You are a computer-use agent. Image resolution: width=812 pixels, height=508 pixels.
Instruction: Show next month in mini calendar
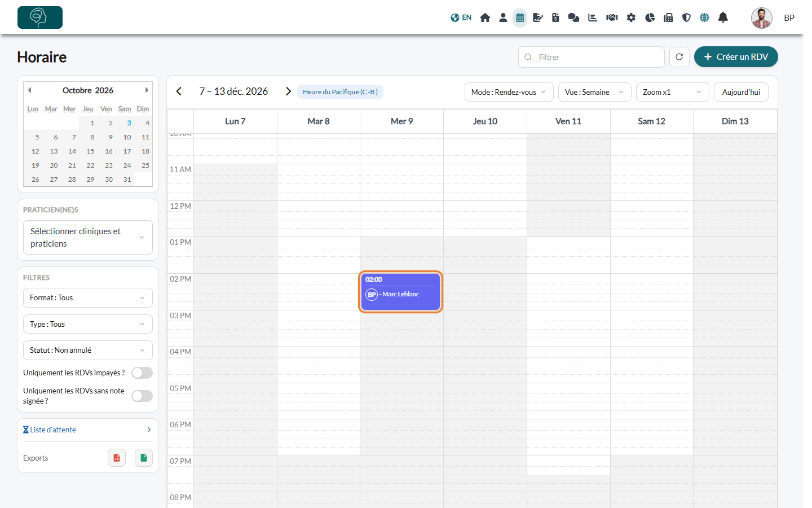click(x=147, y=90)
